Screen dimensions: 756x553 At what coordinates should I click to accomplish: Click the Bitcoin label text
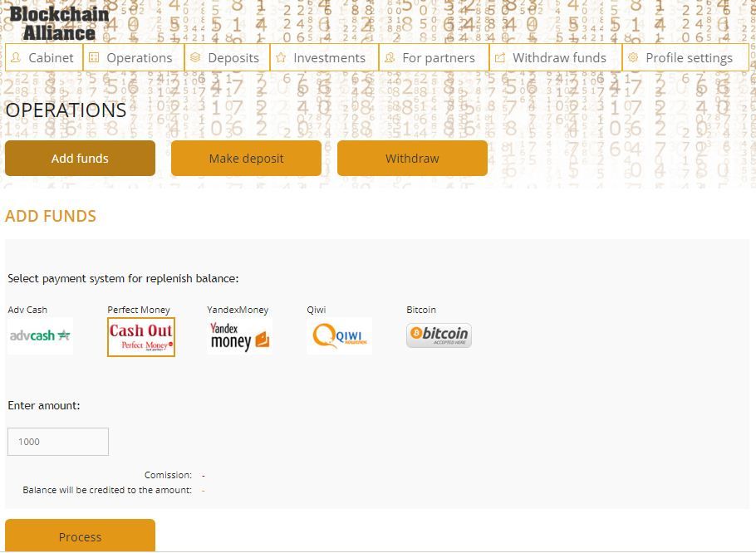[421, 310]
